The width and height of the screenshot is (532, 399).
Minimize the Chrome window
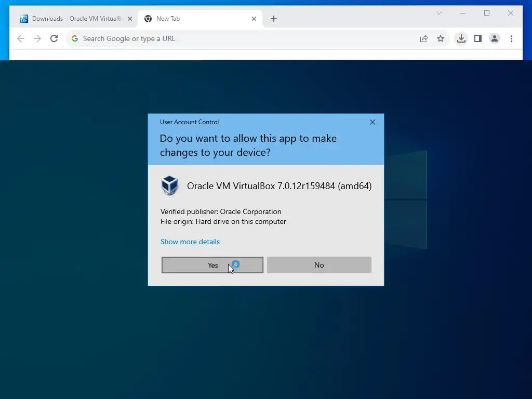pos(463,13)
